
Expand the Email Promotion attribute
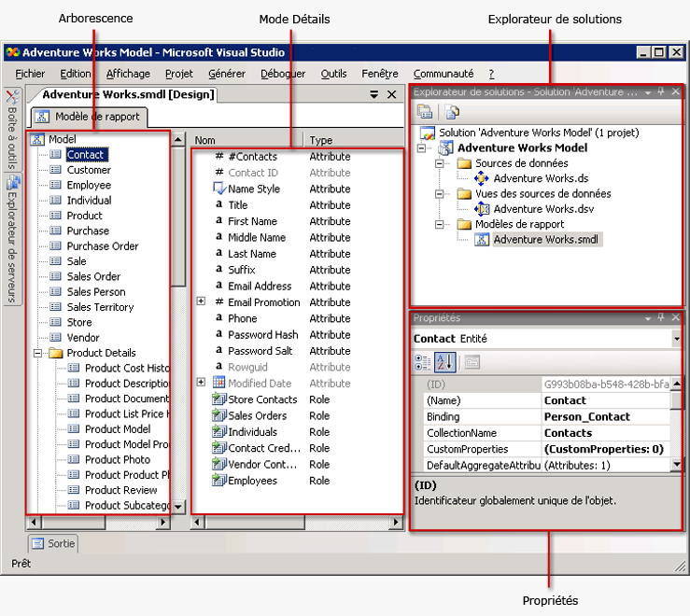(201, 301)
